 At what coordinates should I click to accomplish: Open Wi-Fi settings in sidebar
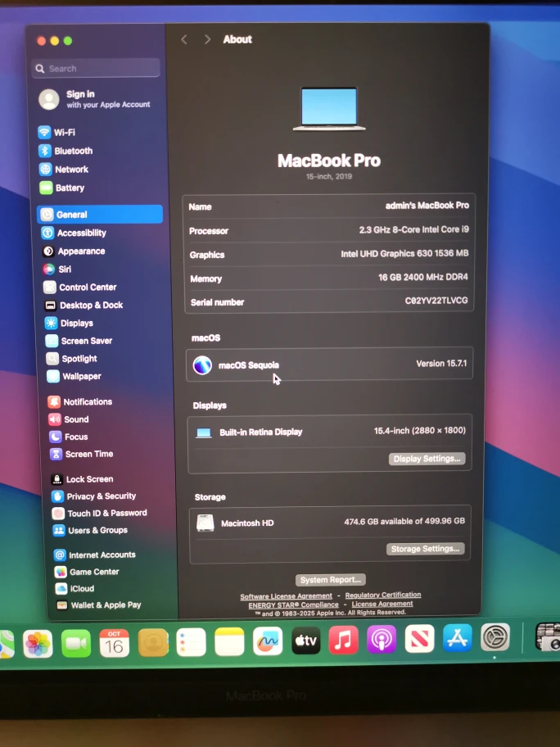[x=57, y=133]
